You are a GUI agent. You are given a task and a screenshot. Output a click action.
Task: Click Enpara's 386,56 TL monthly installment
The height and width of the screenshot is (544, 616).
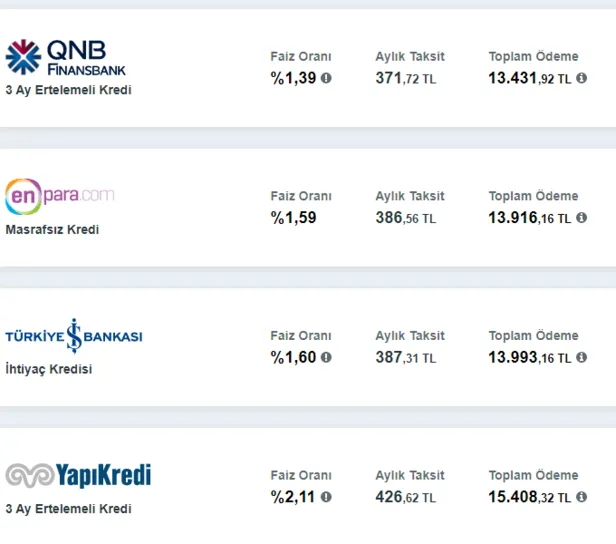(x=405, y=218)
